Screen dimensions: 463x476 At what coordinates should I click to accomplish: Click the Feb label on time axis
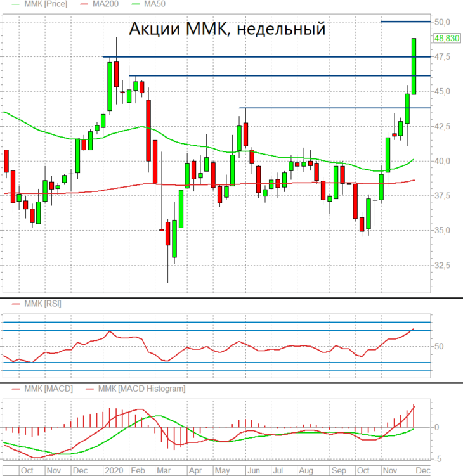[138, 470]
